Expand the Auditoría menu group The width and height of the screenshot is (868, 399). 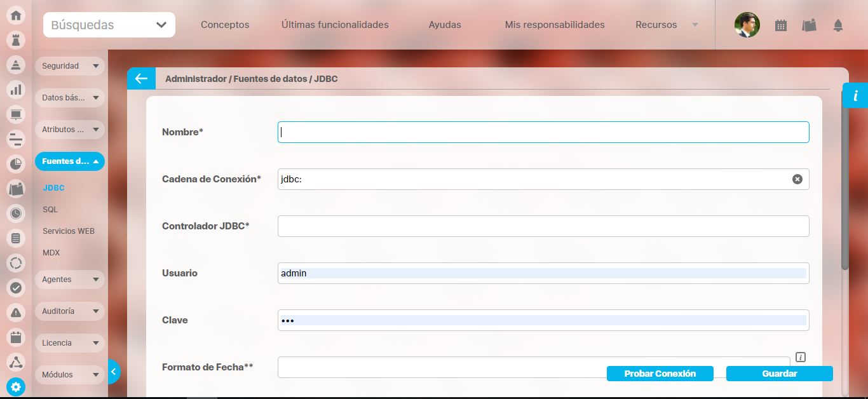(70, 311)
